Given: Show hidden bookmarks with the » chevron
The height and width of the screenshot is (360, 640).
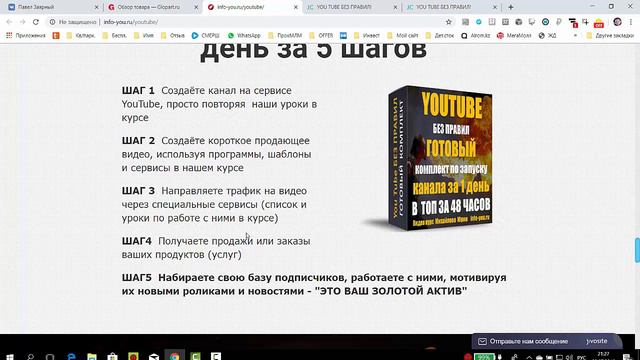Looking at the screenshot, I should 575,36.
